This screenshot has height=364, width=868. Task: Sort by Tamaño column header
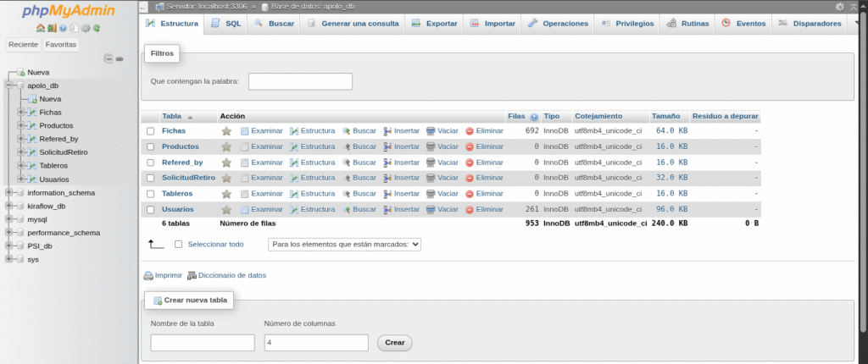coord(665,117)
